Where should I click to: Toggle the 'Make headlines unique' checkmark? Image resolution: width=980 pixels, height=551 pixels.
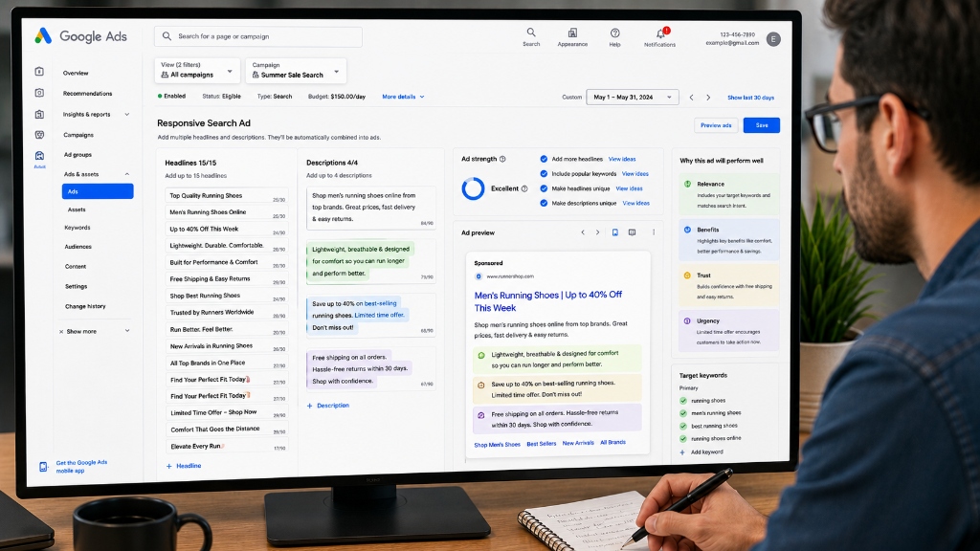click(544, 188)
